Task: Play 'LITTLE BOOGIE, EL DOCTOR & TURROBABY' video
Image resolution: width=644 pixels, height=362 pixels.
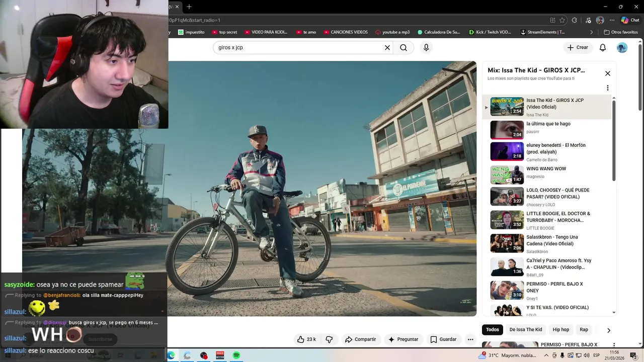Action: [x=547, y=220]
